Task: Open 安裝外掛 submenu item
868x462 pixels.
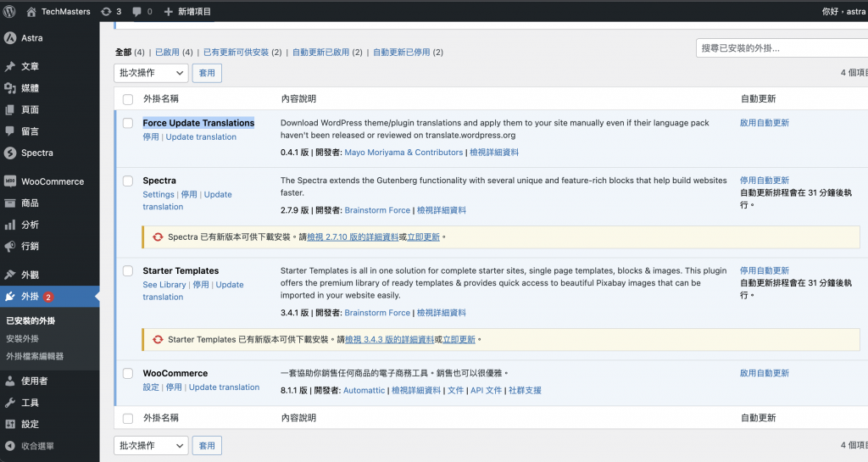Action: coord(22,338)
